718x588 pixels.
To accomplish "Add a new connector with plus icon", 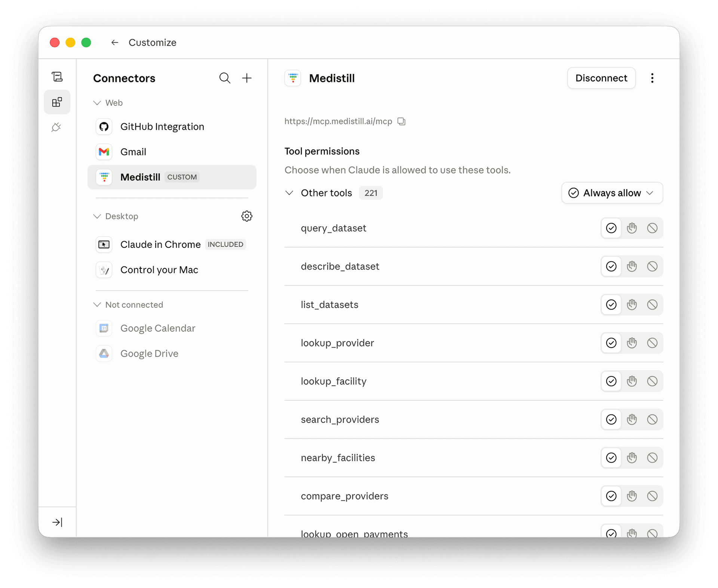I will pyautogui.click(x=247, y=78).
